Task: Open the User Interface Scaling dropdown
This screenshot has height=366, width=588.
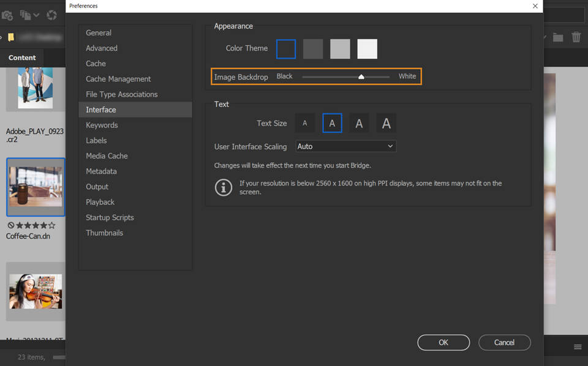Action: [x=345, y=146]
